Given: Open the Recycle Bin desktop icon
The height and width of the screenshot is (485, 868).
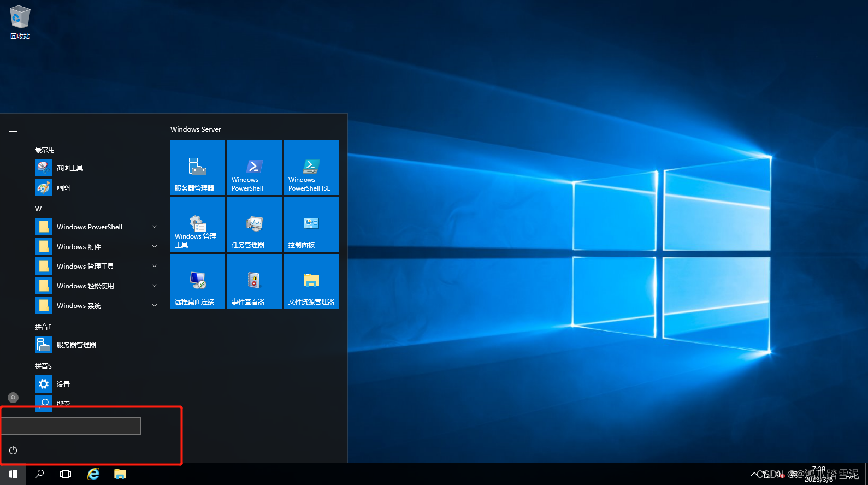Looking at the screenshot, I should pos(20,22).
